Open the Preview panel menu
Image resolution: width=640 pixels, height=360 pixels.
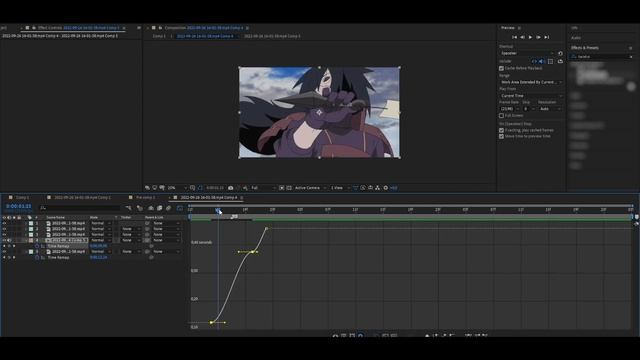(519, 28)
